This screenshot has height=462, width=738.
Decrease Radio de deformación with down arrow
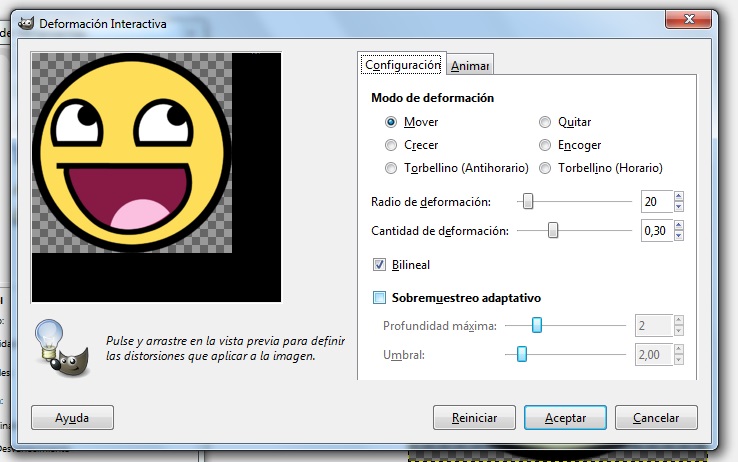click(x=679, y=207)
